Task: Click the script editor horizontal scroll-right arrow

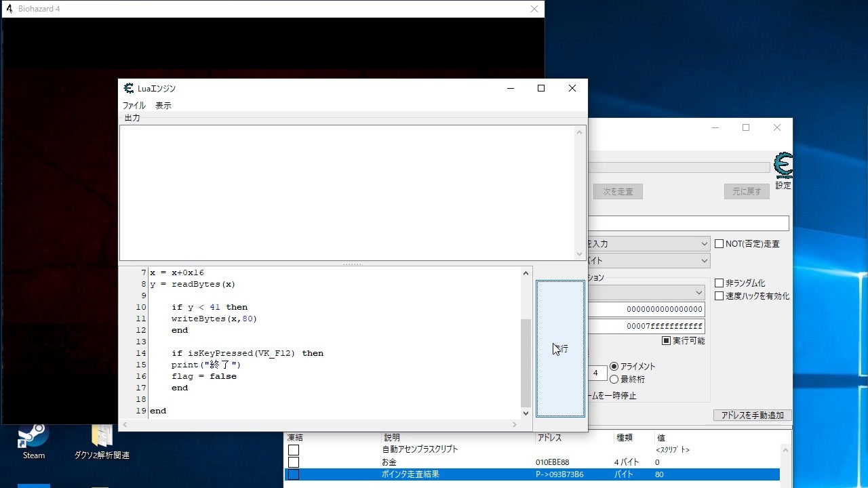Action: 515,424
